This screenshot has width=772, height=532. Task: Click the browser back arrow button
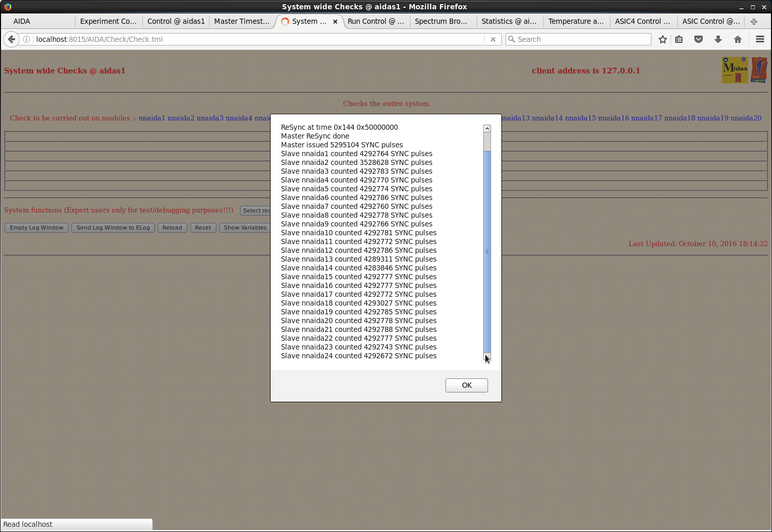click(x=11, y=39)
